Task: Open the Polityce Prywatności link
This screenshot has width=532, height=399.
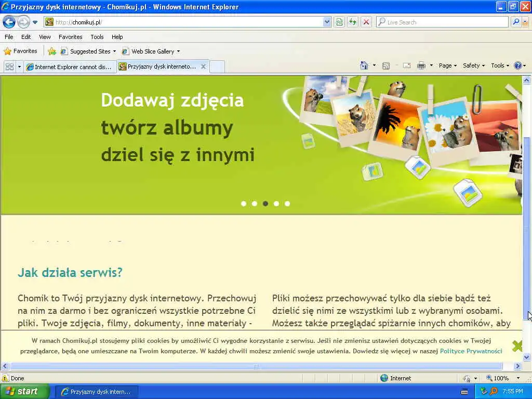Action: (471, 351)
